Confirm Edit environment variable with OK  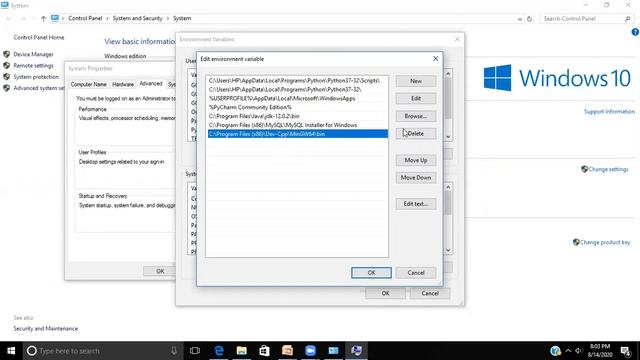click(x=371, y=273)
